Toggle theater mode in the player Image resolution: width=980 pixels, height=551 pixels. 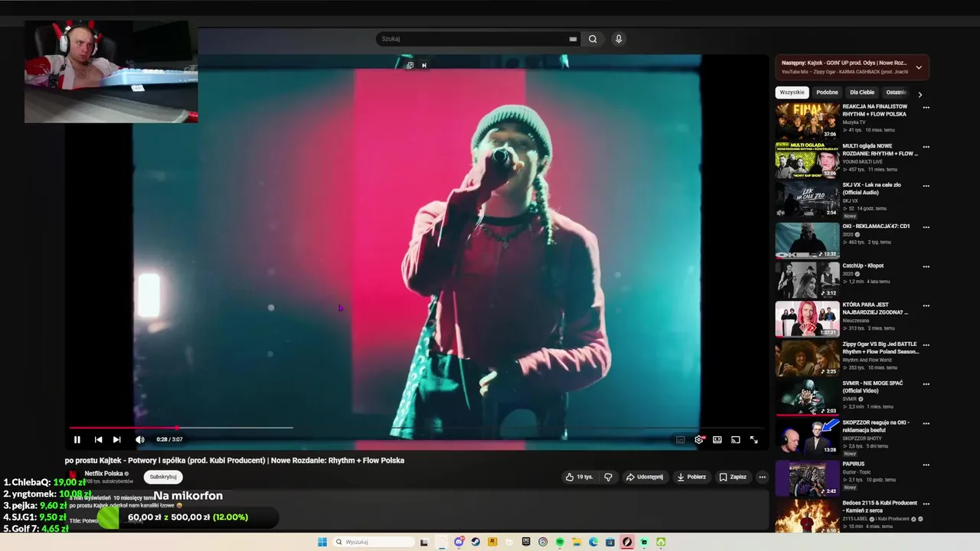pos(717,439)
